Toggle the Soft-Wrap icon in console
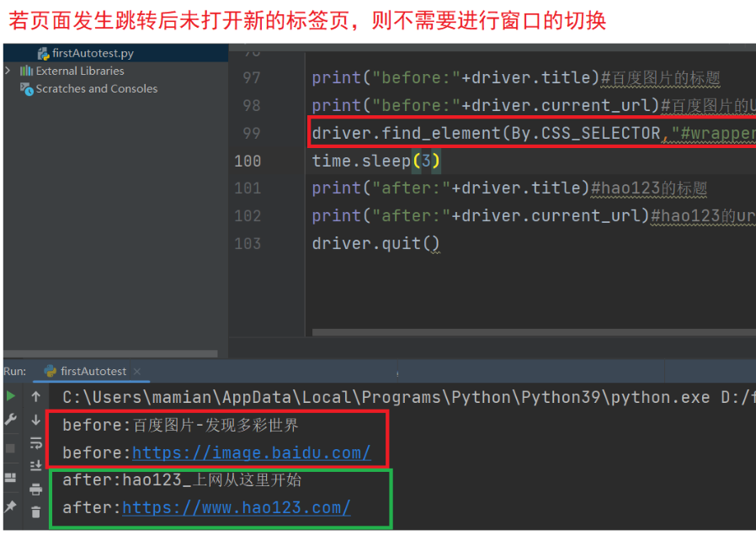The height and width of the screenshot is (540, 756). 35,443
